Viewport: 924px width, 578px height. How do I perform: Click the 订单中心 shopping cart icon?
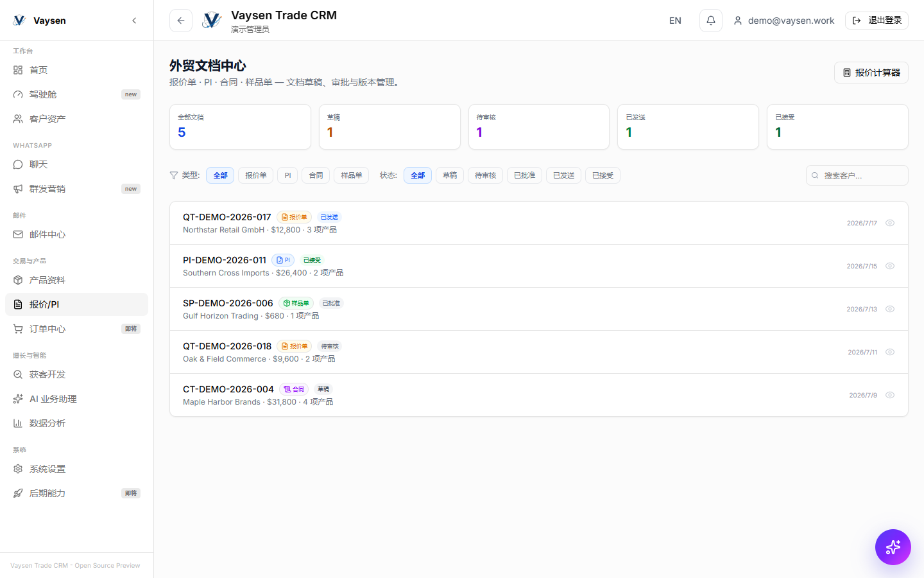click(18, 329)
